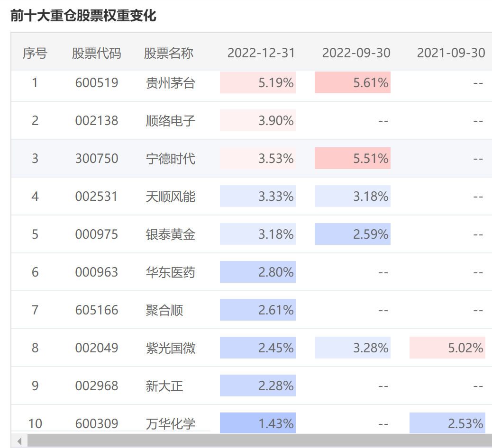Select stock name 紫光国微
Image resolution: width=492 pixels, height=448 pixels.
(x=170, y=348)
